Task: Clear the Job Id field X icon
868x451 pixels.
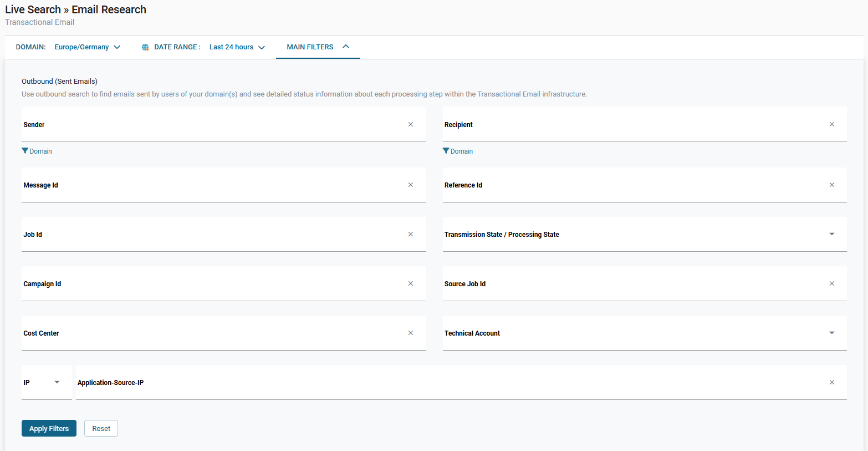Action: click(411, 234)
